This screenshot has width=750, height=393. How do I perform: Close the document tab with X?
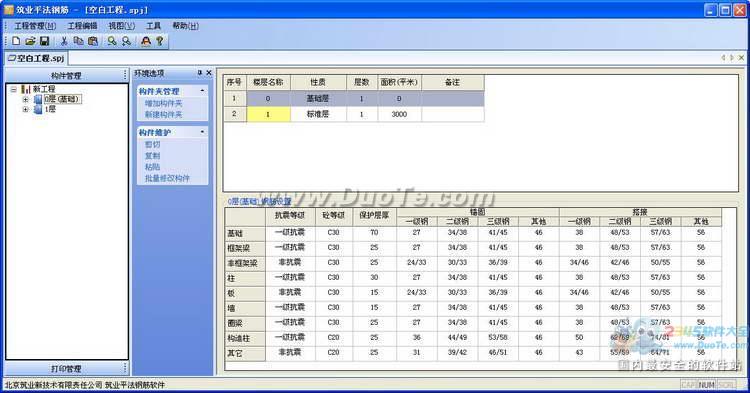[x=741, y=58]
